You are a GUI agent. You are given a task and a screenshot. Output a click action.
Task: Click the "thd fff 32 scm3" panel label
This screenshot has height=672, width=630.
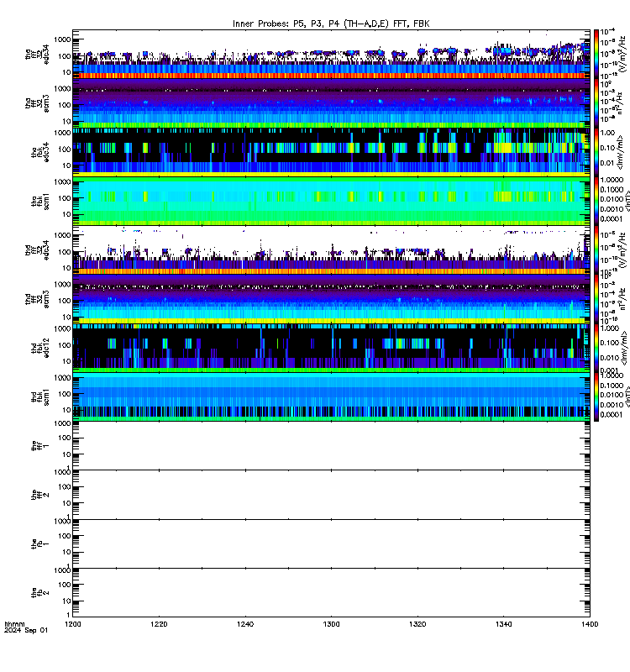coord(37,299)
